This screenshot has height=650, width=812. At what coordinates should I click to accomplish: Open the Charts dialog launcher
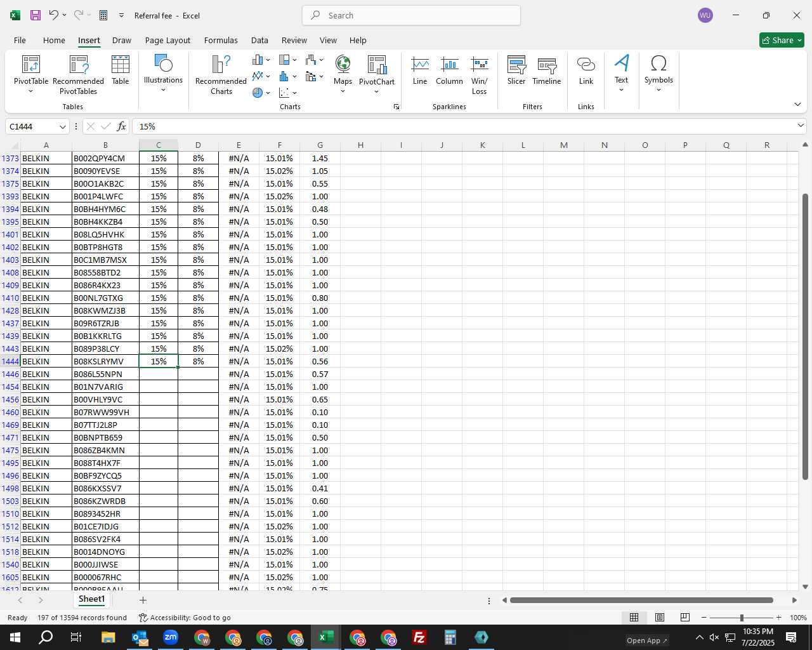[x=396, y=107]
